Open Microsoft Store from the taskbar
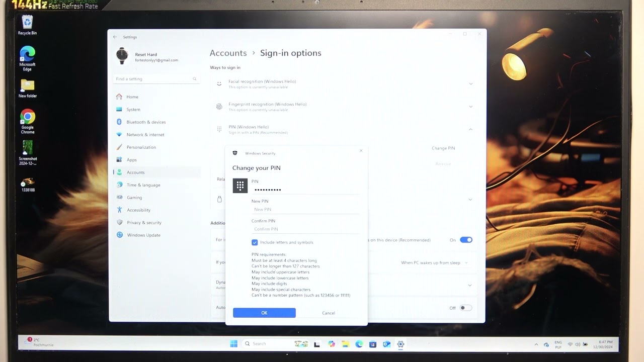The height and width of the screenshot is (362, 644). point(373,344)
